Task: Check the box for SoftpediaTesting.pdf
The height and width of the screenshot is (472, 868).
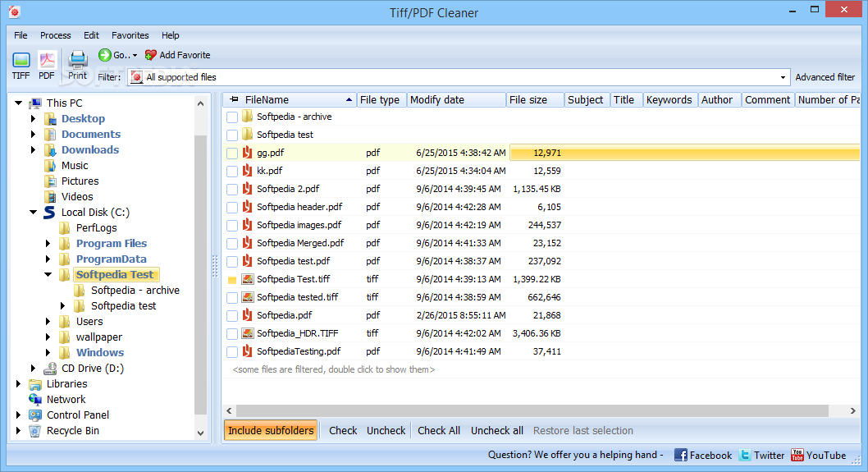Action: (x=232, y=352)
